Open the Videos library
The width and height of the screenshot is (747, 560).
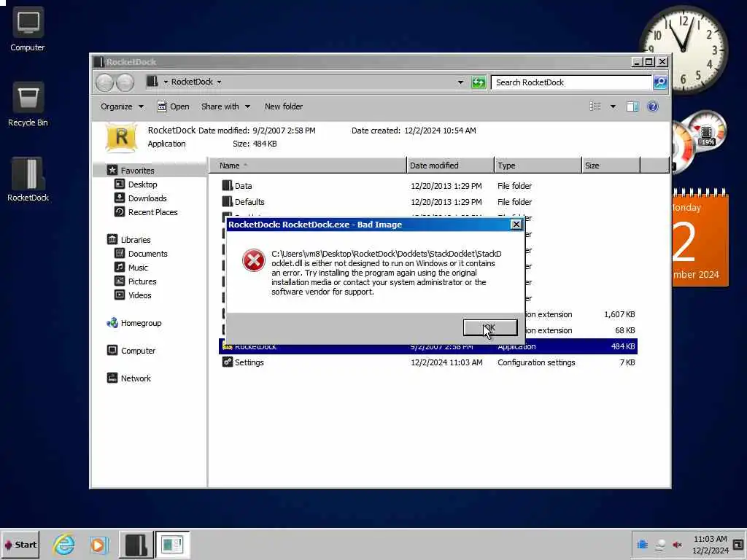(133, 295)
